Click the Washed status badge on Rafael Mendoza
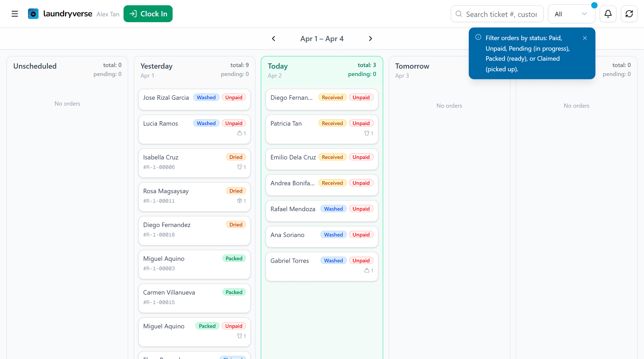The width and height of the screenshot is (644, 359). coord(333,209)
